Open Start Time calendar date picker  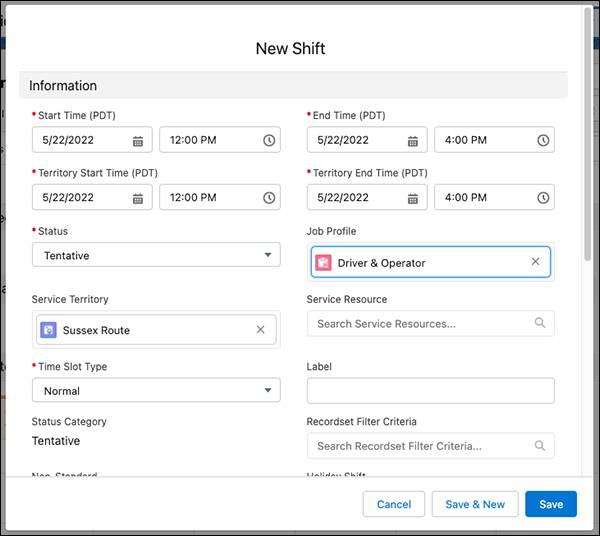[138, 141]
